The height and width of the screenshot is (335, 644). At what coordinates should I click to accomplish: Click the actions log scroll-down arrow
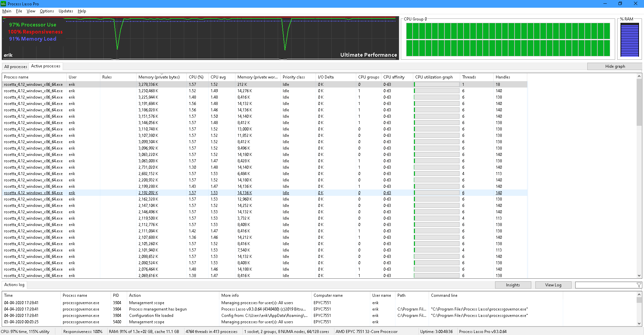pyautogui.click(x=639, y=323)
